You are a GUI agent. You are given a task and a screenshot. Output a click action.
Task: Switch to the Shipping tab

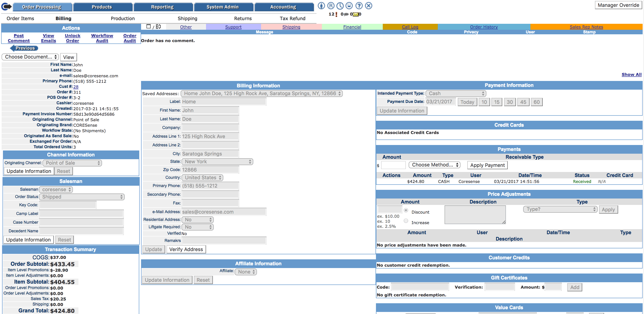187,18
